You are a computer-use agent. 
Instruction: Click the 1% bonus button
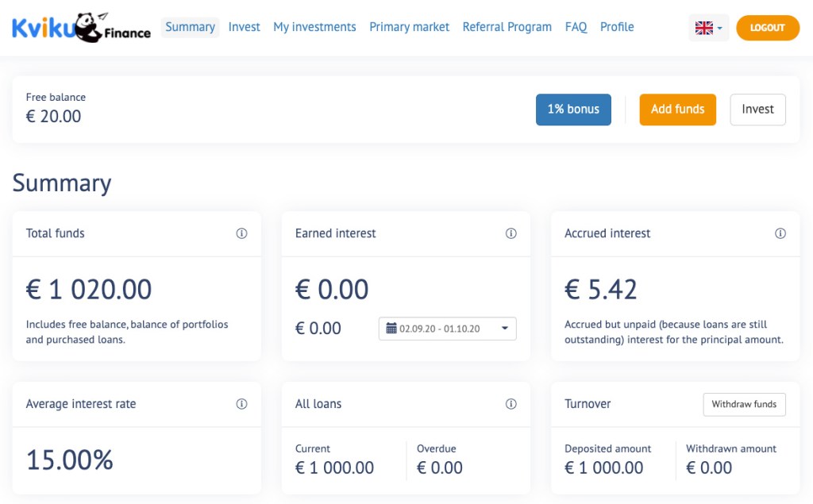573,110
